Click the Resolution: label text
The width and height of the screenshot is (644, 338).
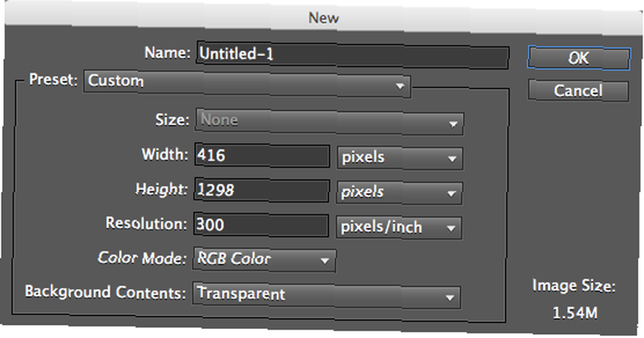click(146, 223)
